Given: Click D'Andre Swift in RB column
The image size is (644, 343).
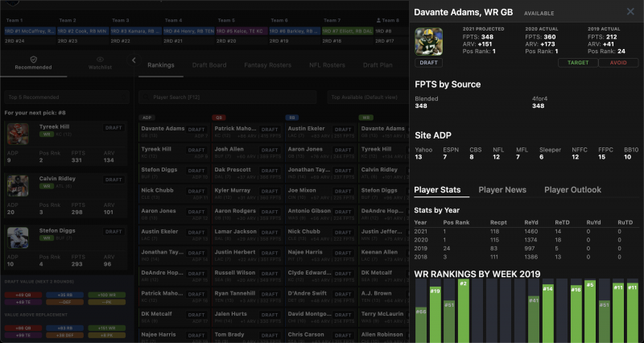Looking at the screenshot, I should click(x=308, y=293).
